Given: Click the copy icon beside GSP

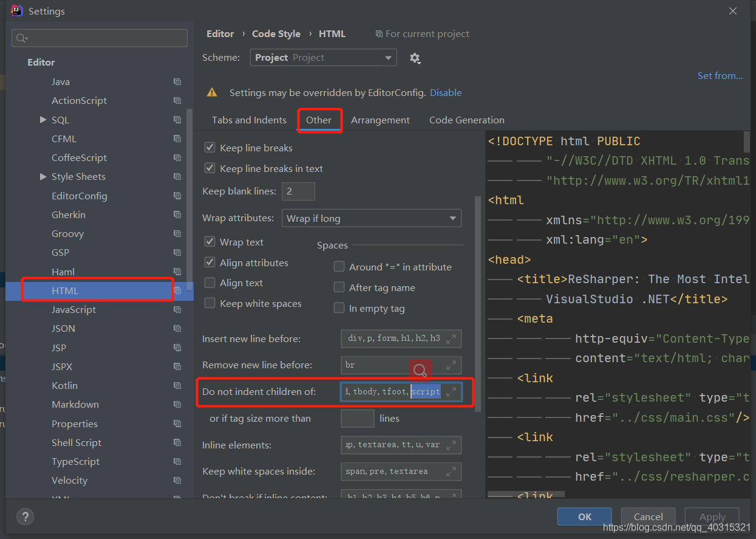Looking at the screenshot, I should click(x=177, y=252).
